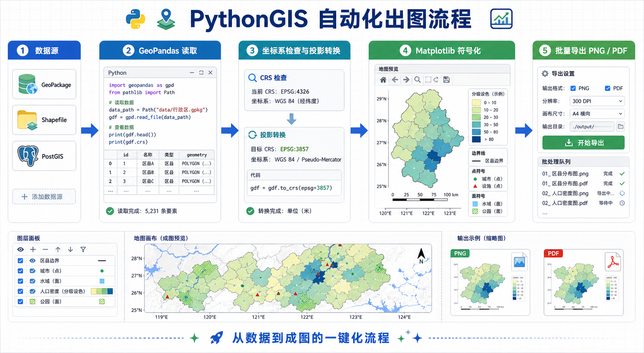Select the dashed rectangle selection tool in map toolbar
644x353 pixels.
pyautogui.click(x=428, y=80)
